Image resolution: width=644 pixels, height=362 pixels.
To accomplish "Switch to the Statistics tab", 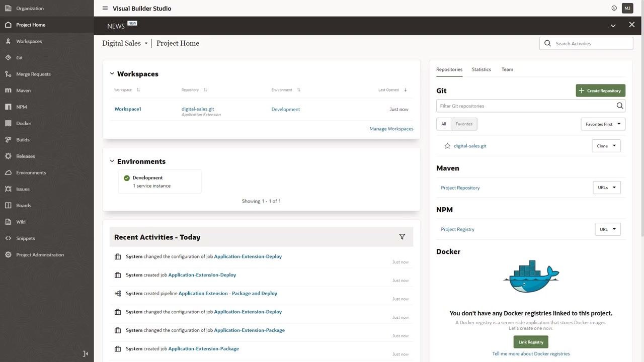I will tap(481, 69).
